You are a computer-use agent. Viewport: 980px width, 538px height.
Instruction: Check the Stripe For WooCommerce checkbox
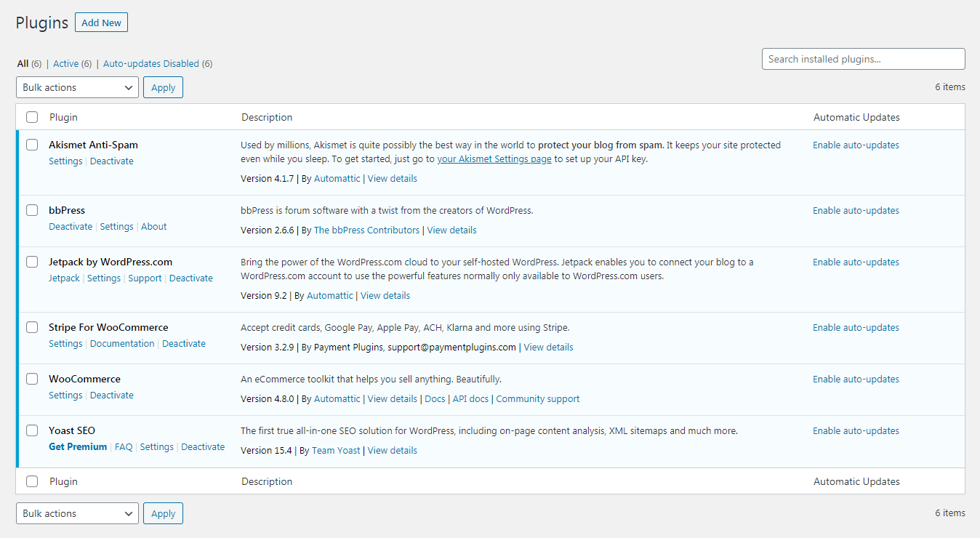pyautogui.click(x=32, y=327)
